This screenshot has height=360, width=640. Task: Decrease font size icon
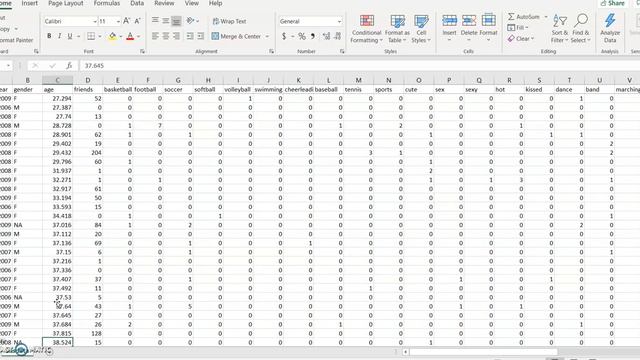click(x=138, y=21)
